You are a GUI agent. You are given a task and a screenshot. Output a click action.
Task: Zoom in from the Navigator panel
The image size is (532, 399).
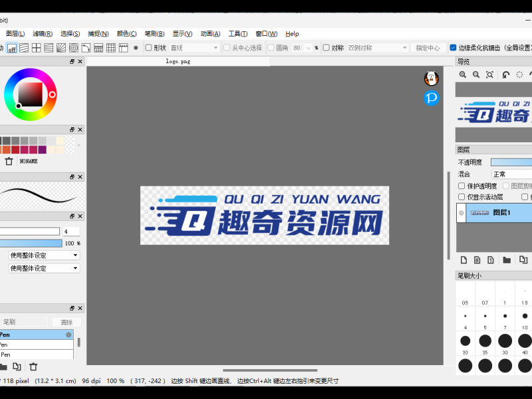pyautogui.click(x=462, y=74)
